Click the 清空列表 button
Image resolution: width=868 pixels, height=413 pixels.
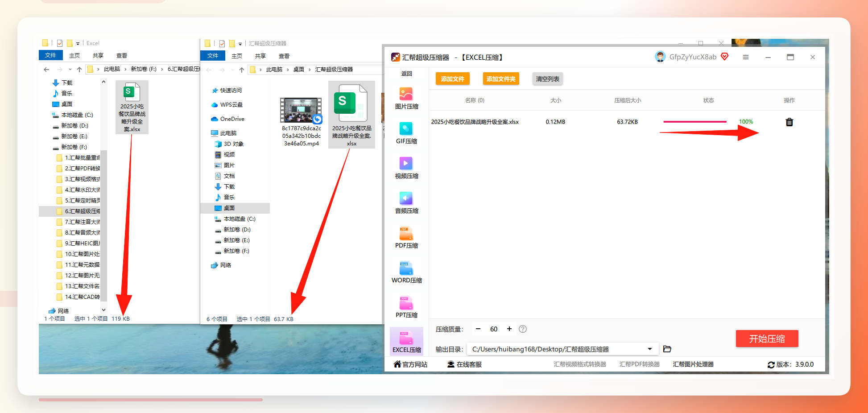(x=547, y=79)
